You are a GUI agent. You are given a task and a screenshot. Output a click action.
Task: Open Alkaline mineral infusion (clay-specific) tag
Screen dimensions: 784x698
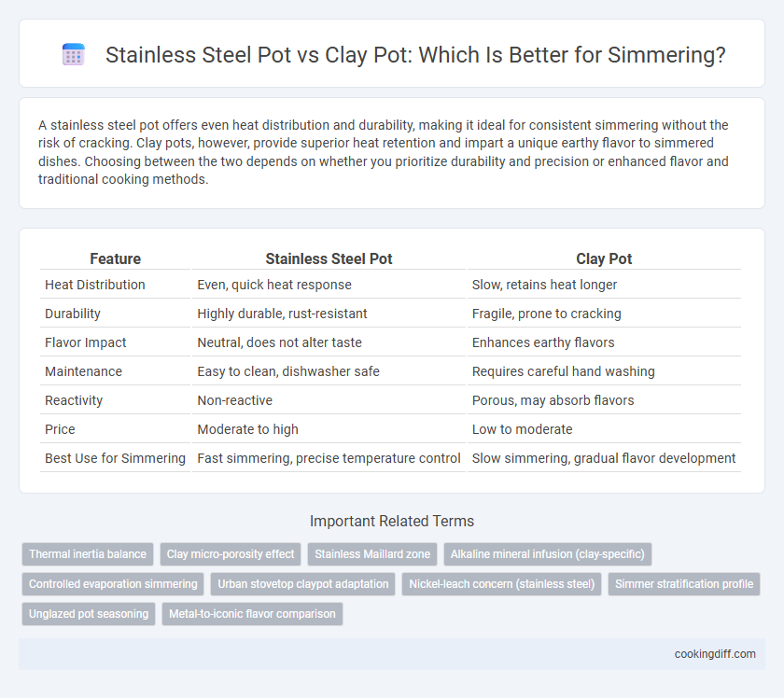pos(548,554)
